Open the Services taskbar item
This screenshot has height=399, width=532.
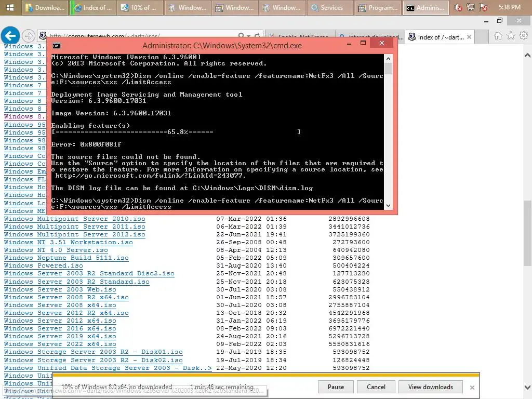330,7
